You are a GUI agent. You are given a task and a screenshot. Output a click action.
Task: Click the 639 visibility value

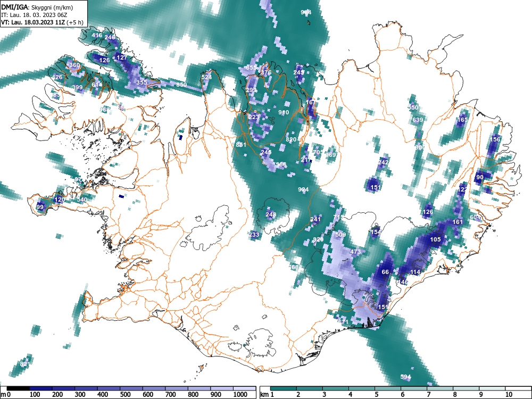418,120
